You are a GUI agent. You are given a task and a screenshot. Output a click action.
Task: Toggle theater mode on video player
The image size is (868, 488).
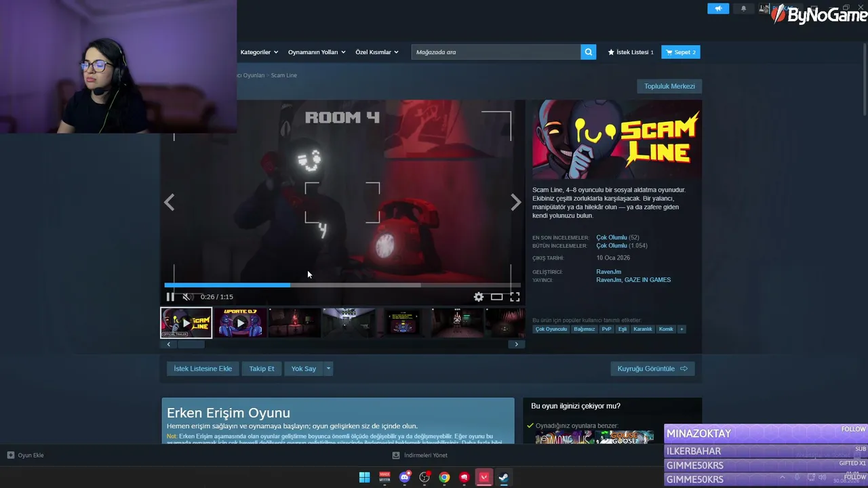(x=497, y=297)
